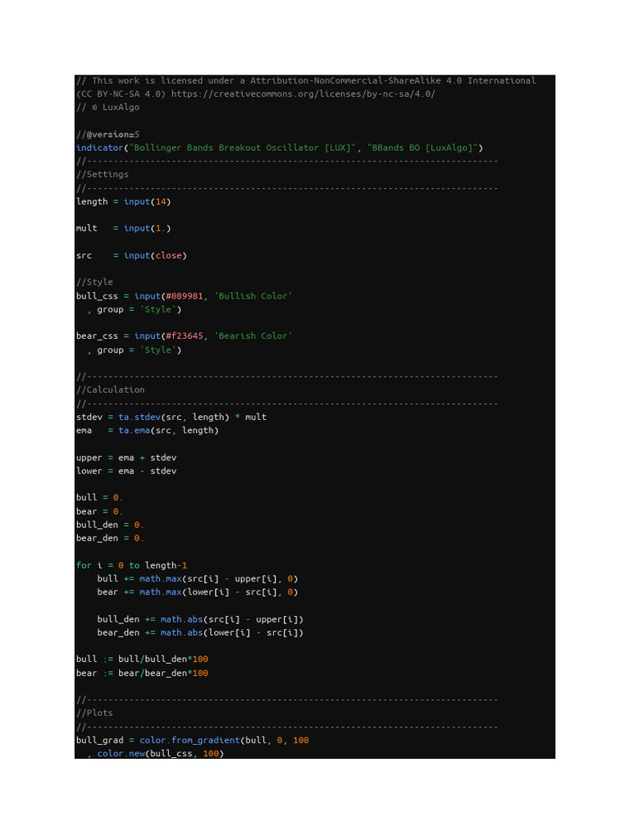Click the '//Plots' comment
630x840 pixels.
pos(94,714)
